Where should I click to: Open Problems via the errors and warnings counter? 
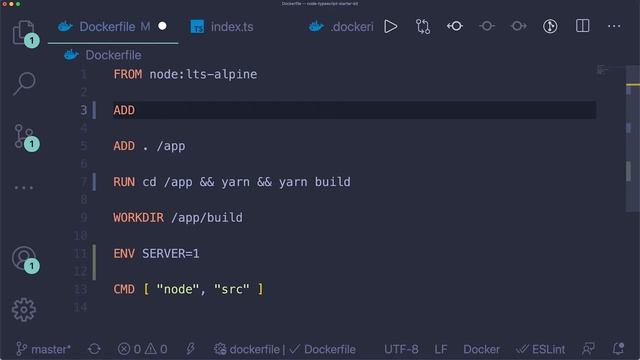(142, 349)
